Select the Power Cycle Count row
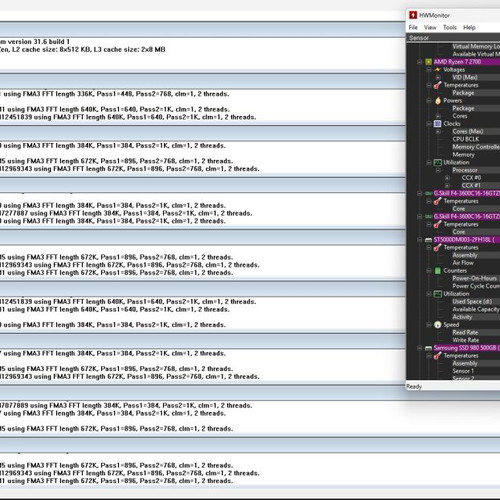The height and width of the screenshot is (500, 500). point(476,286)
